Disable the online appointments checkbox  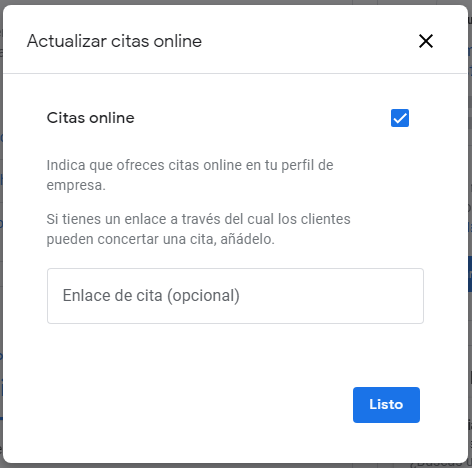pos(400,118)
